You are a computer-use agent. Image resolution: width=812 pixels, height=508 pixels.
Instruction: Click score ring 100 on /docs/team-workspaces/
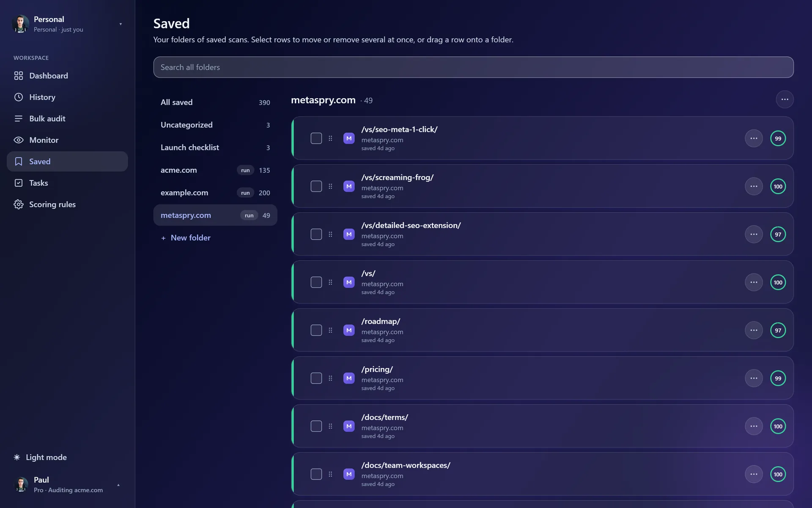(778, 474)
